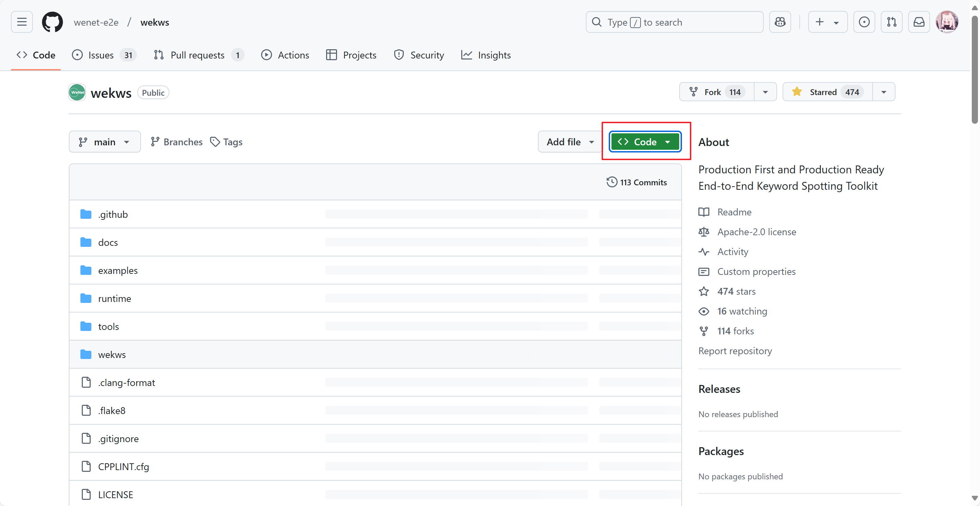980x506 pixels.
Task: Open the examples folder
Action: point(118,270)
